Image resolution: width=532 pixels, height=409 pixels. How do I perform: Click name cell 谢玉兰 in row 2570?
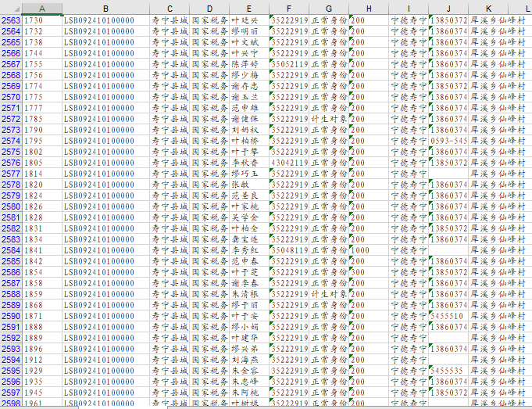point(249,97)
